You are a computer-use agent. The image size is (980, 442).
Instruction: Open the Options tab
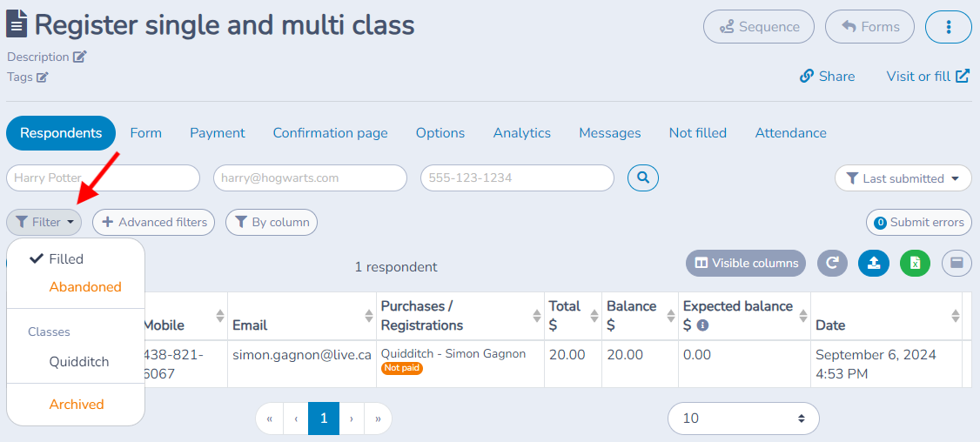(x=440, y=133)
